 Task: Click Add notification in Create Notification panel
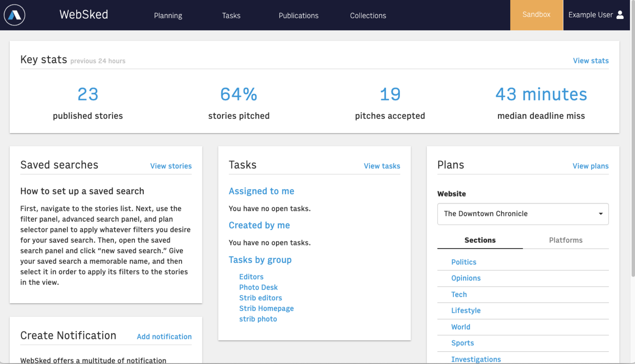[164, 336]
